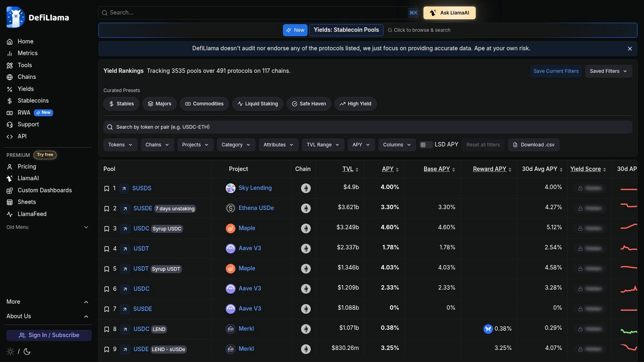Open Metrics from the sidebar icon
Image resolution: width=644 pixels, height=362 pixels.
[10, 53]
